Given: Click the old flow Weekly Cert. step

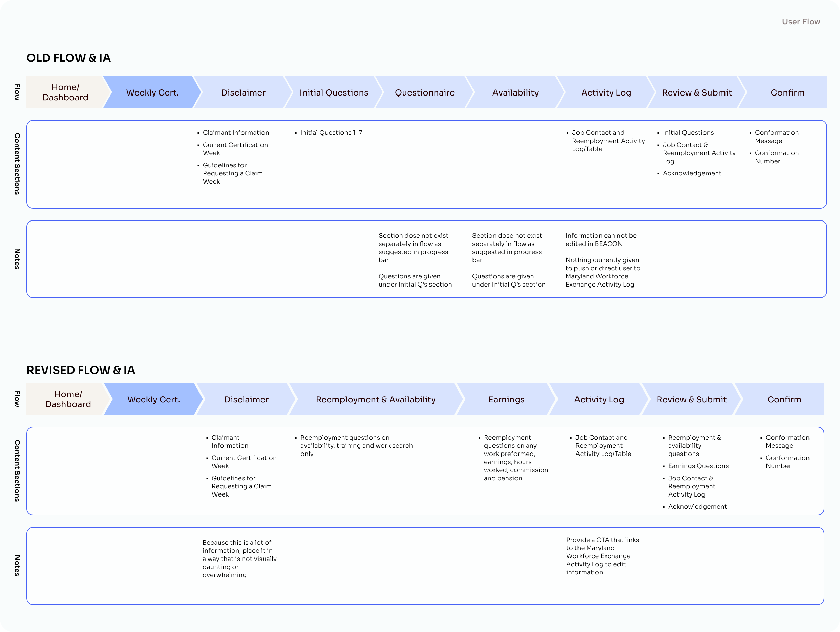Looking at the screenshot, I should [152, 93].
